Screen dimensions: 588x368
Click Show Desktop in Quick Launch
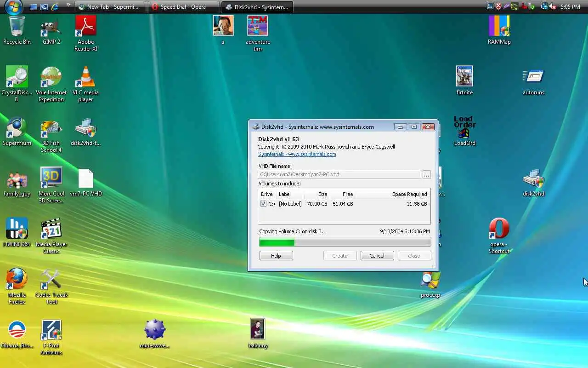[x=34, y=7]
